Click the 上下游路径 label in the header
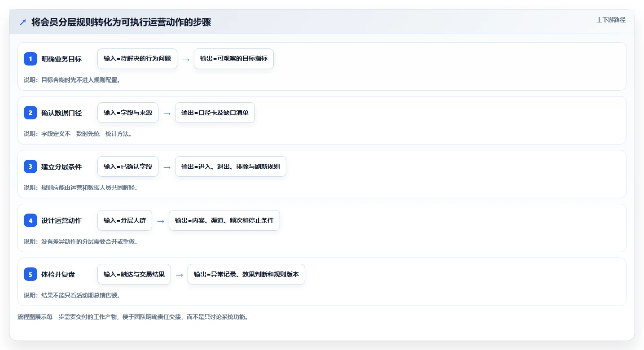Image resolution: width=644 pixels, height=350 pixels. click(x=611, y=20)
